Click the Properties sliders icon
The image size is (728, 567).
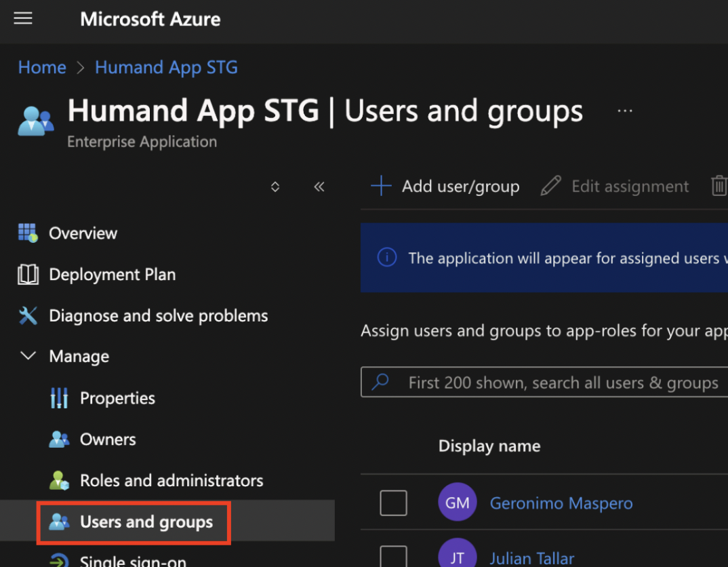[x=59, y=398]
